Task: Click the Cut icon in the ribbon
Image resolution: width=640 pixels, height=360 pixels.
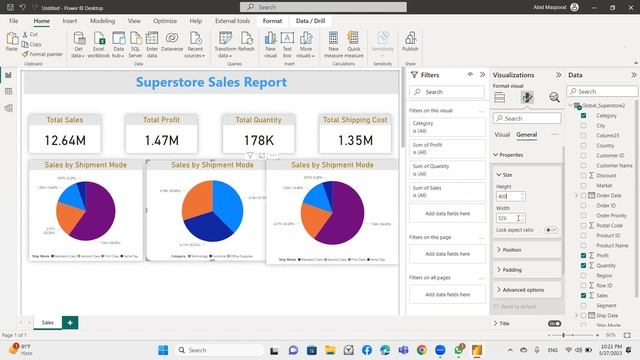Action: click(x=25, y=35)
